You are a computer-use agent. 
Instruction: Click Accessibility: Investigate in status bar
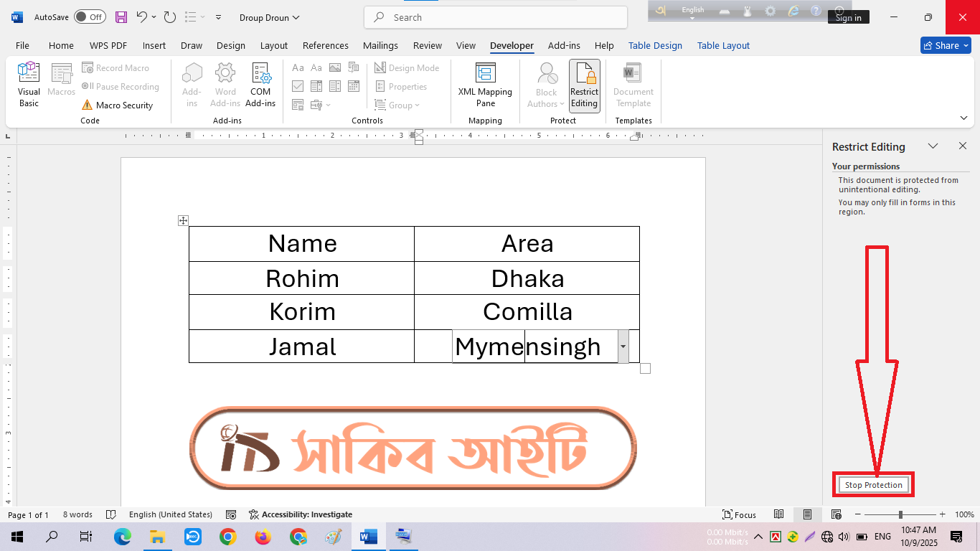(301, 514)
